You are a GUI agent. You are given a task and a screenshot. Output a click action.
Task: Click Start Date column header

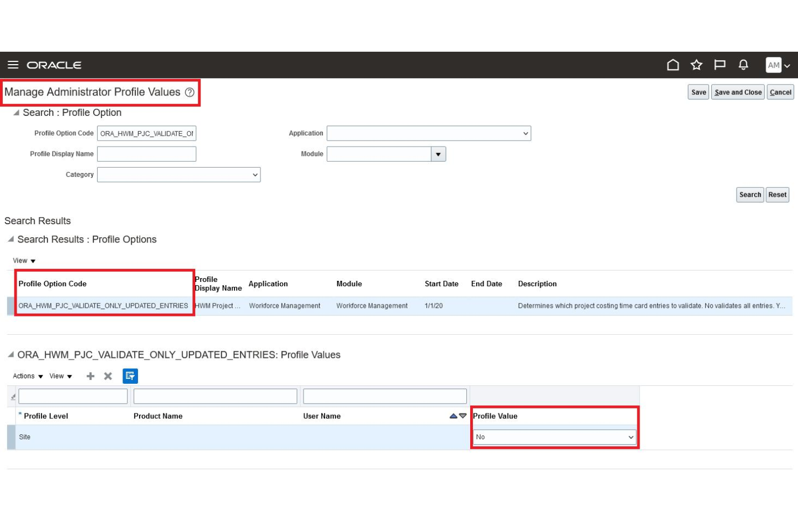coord(442,284)
